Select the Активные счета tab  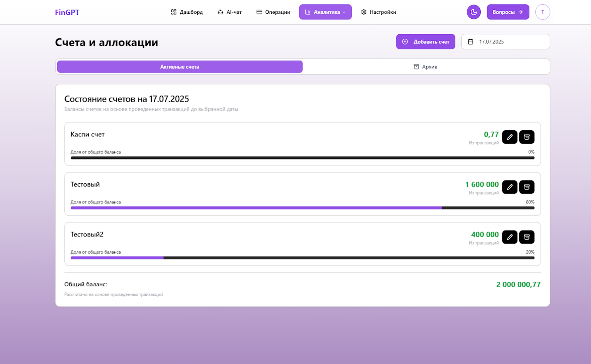point(180,67)
